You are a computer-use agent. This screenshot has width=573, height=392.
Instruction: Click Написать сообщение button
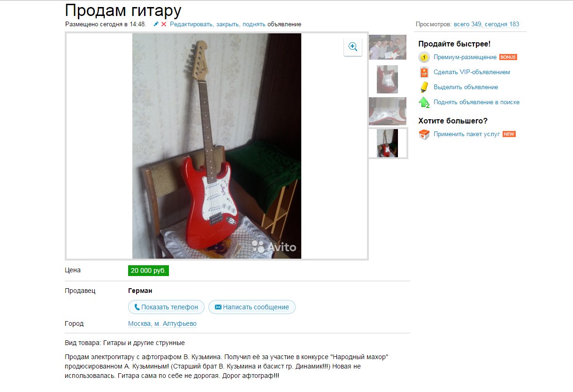point(252,307)
